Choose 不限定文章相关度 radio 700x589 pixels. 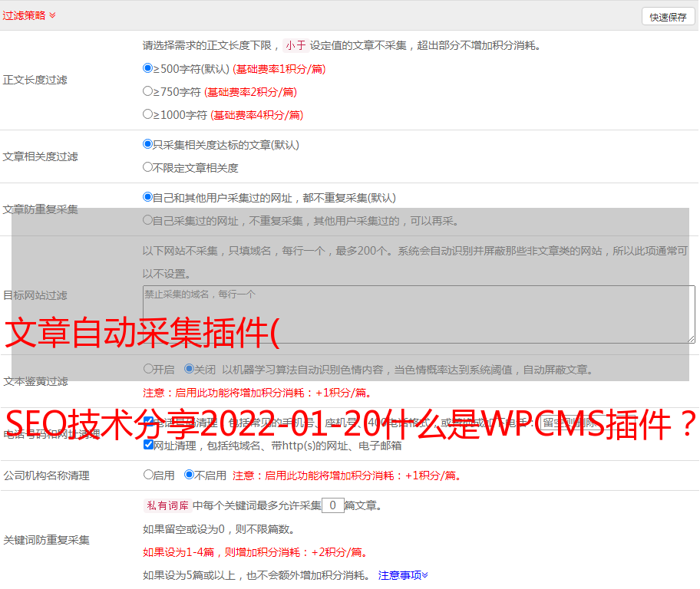coord(147,167)
